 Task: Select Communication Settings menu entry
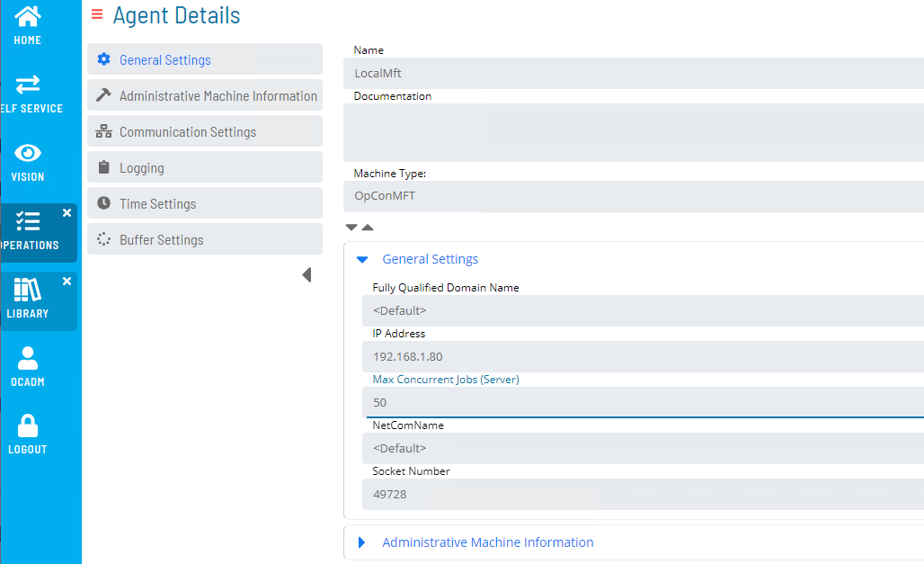click(x=205, y=131)
